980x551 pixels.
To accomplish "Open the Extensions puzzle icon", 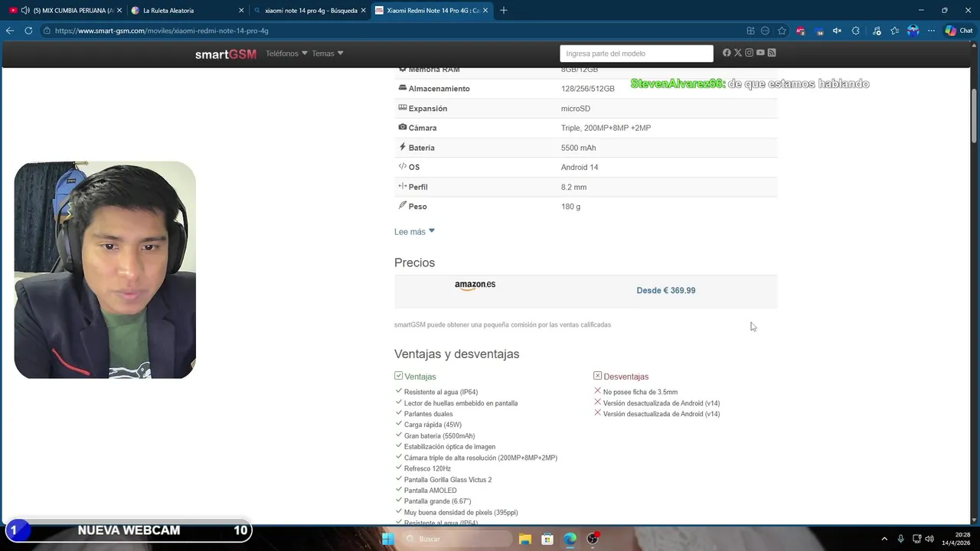I will [x=856, y=31].
